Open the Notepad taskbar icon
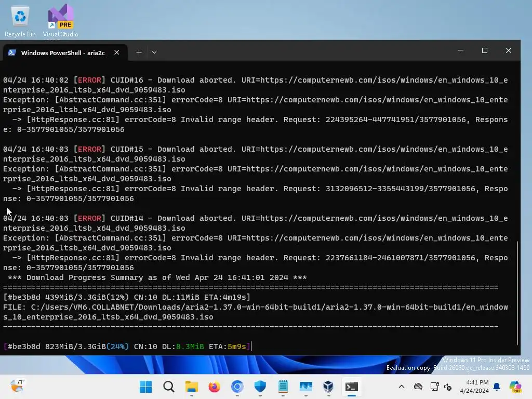 (x=283, y=387)
